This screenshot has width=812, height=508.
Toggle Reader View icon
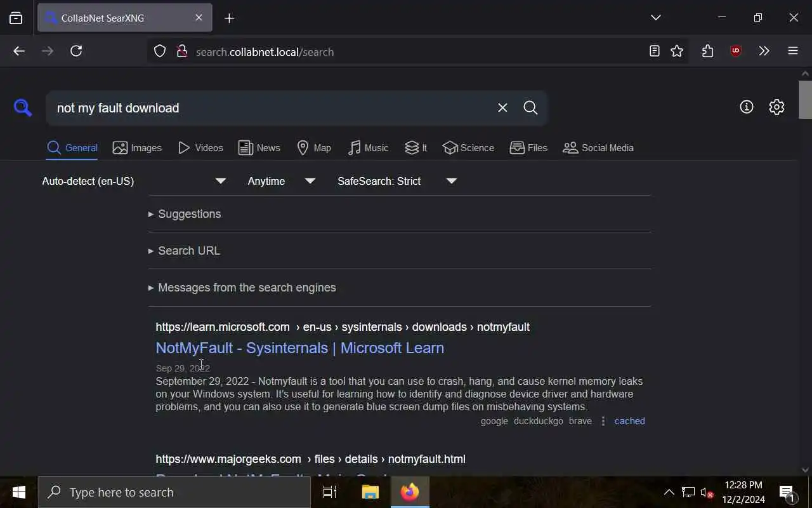click(x=655, y=51)
